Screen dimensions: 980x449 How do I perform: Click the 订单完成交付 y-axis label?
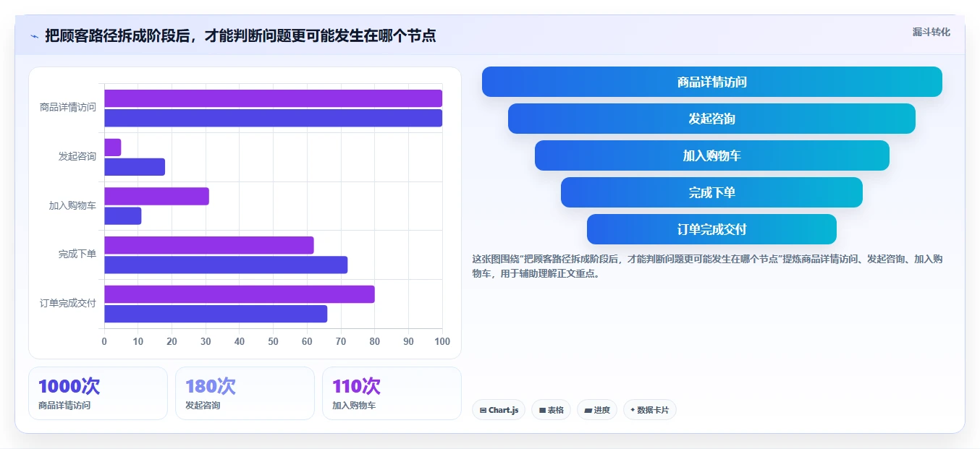68,304
